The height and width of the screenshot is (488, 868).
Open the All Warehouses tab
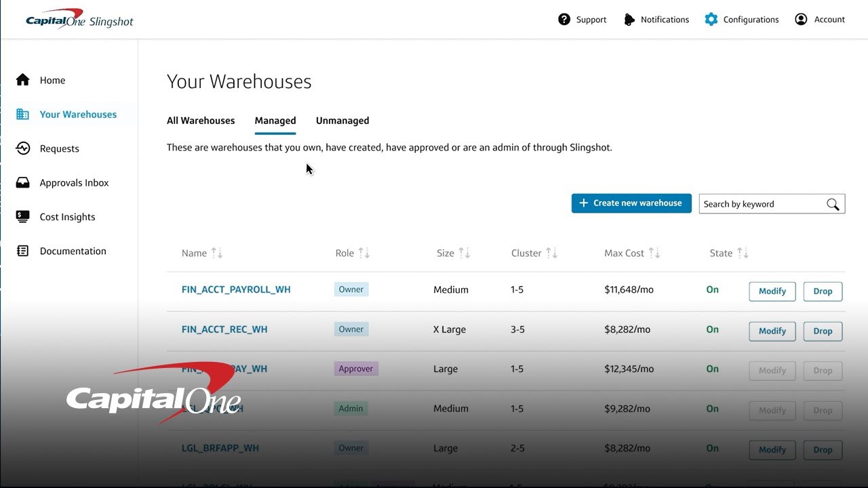(x=201, y=121)
